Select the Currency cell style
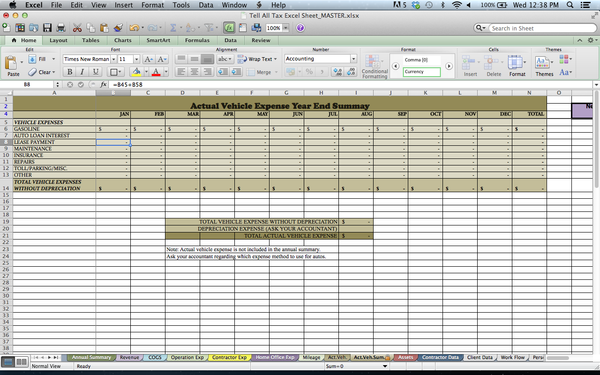Viewport: 600px width, 375px height. coord(422,72)
